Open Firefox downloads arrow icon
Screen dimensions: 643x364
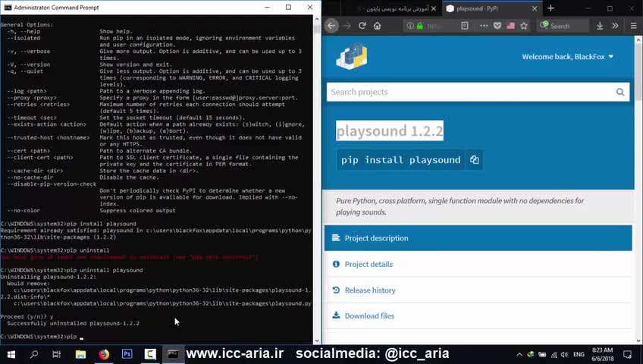tap(600, 26)
